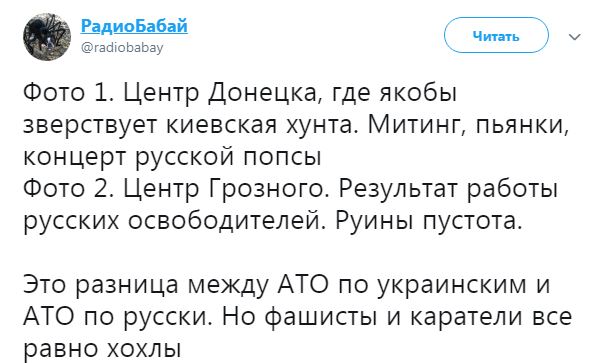The height and width of the screenshot is (363, 615).
Task: Click the phrase 'Руины пустота'
Action: pos(429,221)
